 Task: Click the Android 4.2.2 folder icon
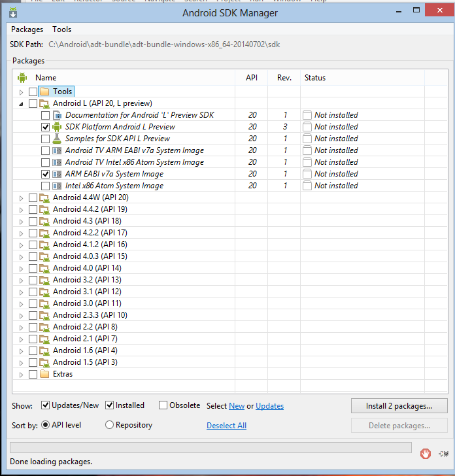44,233
